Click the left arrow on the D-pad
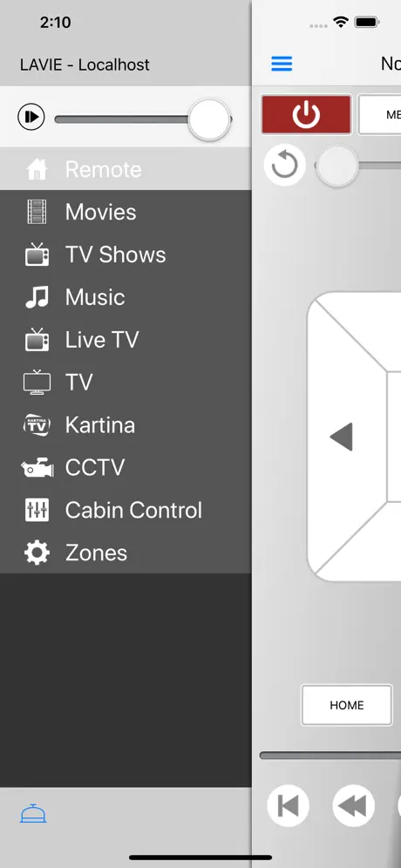This screenshot has height=868, width=401. pos(342,437)
